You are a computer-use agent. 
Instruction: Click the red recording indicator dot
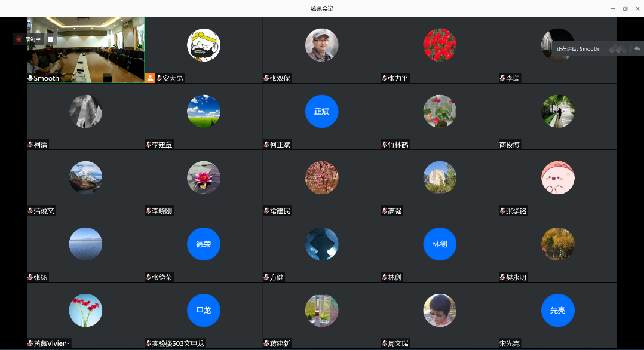coord(19,39)
